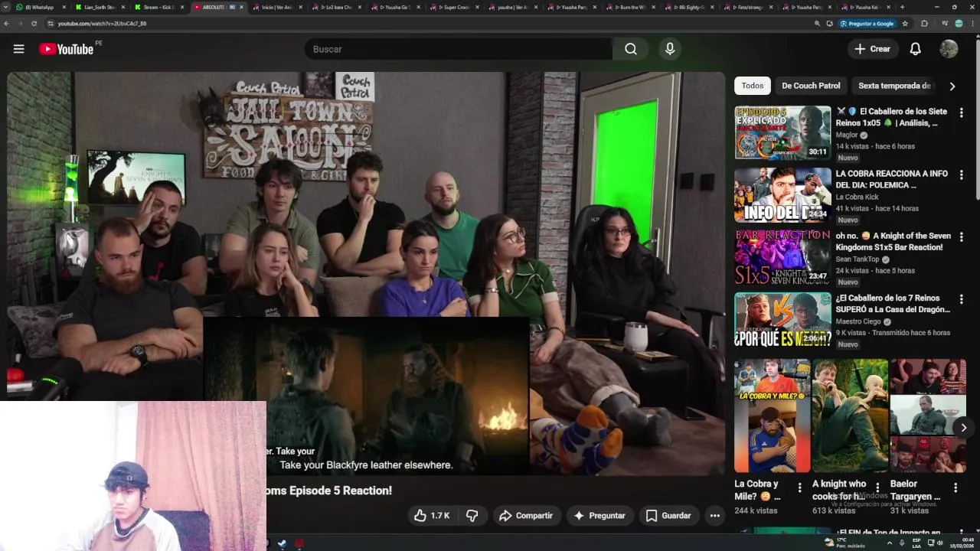Image resolution: width=980 pixels, height=551 pixels.
Task: Switch to the Stream - Kick browser tab
Action: [x=158, y=7]
